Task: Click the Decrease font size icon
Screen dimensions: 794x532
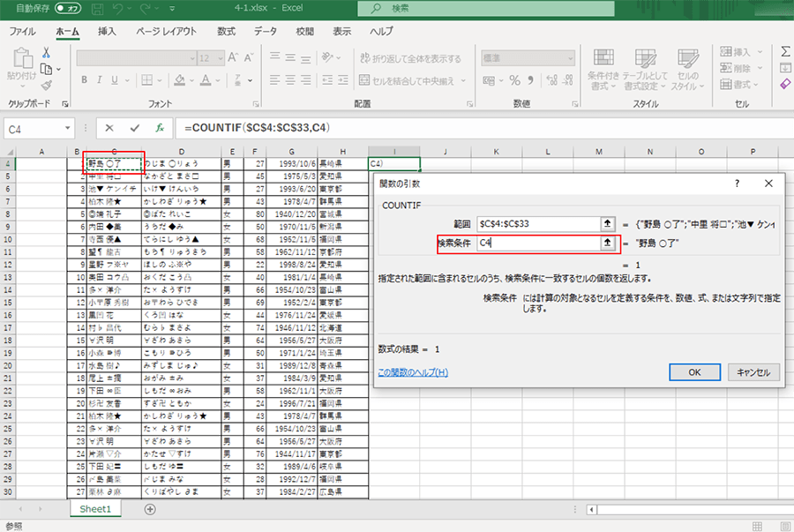Action: (248, 57)
